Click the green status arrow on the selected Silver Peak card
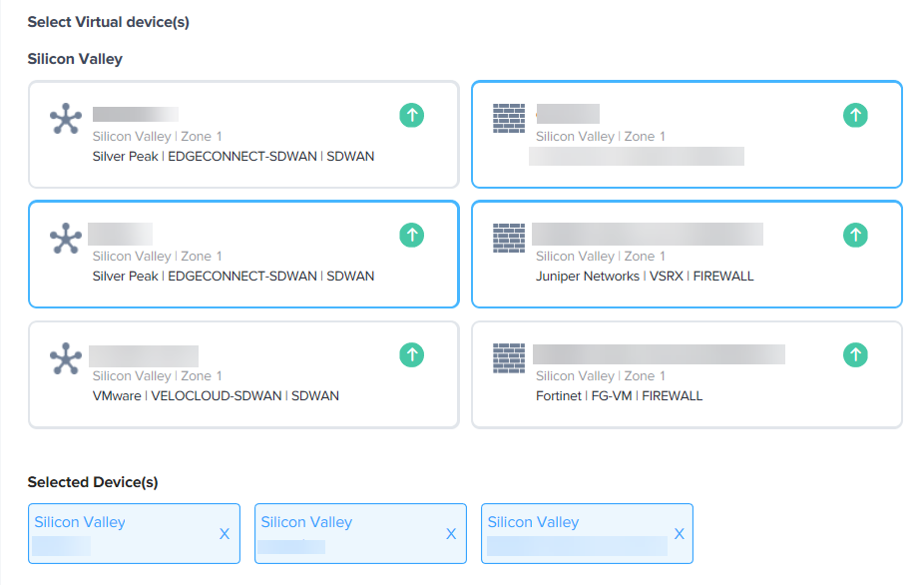The image size is (924, 585). click(412, 236)
